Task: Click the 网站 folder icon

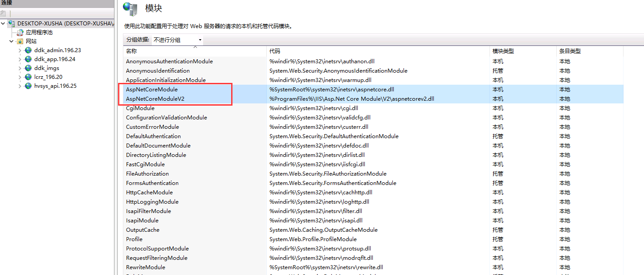Action: point(20,41)
